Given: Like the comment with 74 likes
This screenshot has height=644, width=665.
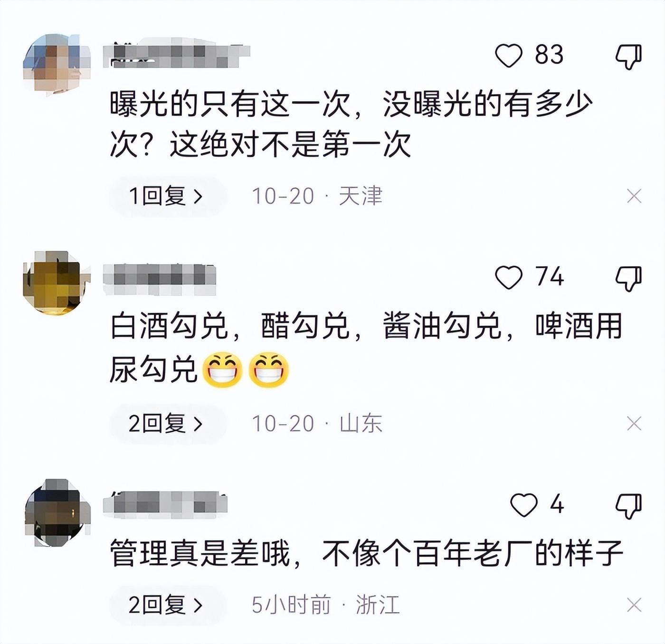Looking at the screenshot, I should pos(509,277).
